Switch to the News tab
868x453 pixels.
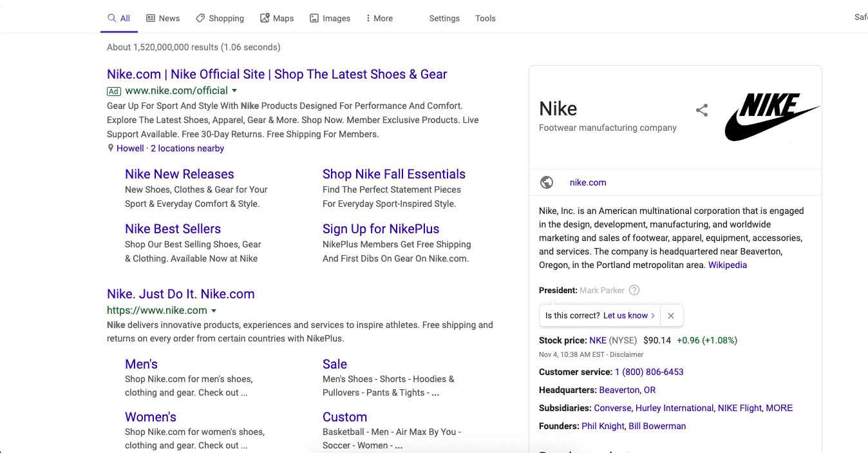coord(163,18)
